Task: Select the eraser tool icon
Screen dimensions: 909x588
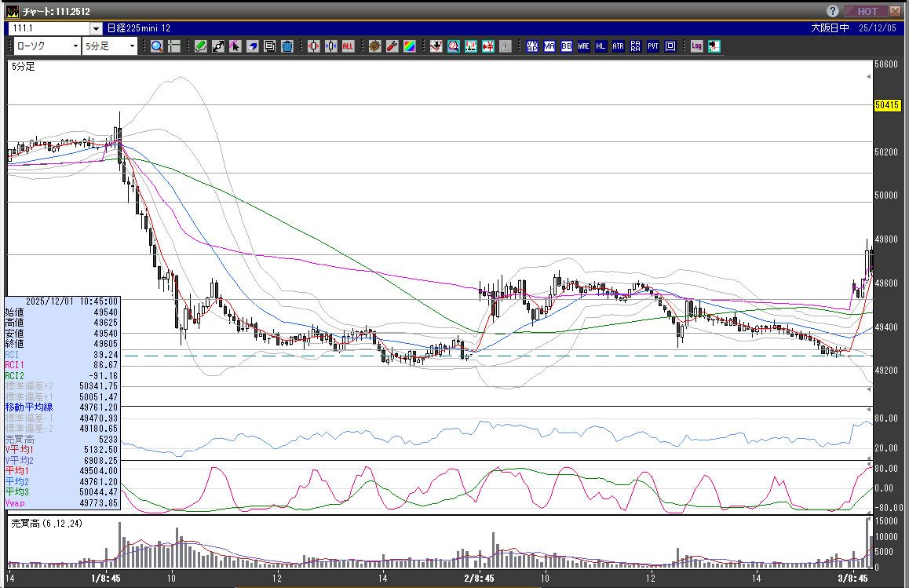Action: pyautogui.click(x=253, y=46)
